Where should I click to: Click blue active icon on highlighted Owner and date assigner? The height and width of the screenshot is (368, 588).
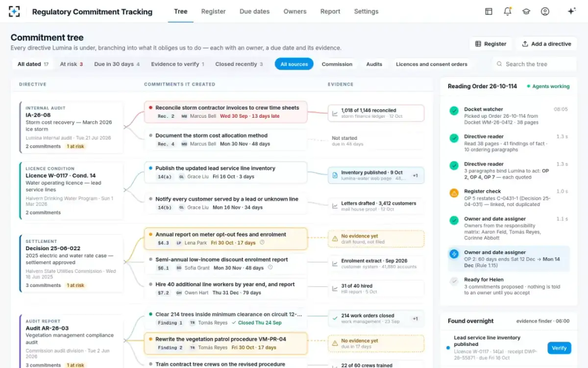[x=454, y=254]
